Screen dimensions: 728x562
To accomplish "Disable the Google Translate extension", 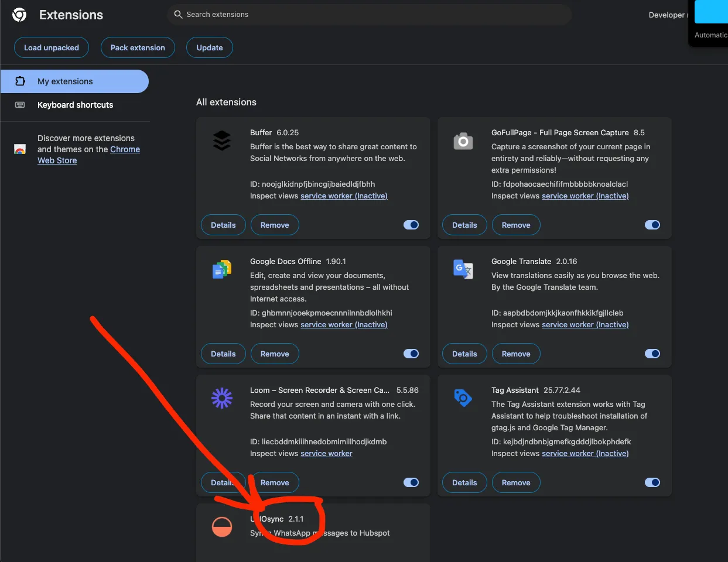I will 652,354.
